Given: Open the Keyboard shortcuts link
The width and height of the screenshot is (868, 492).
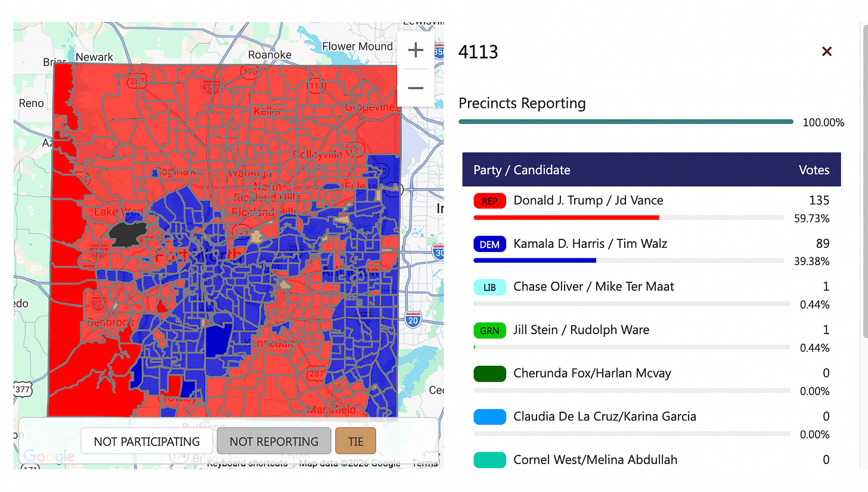Looking at the screenshot, I should click(x=247, y=463).
